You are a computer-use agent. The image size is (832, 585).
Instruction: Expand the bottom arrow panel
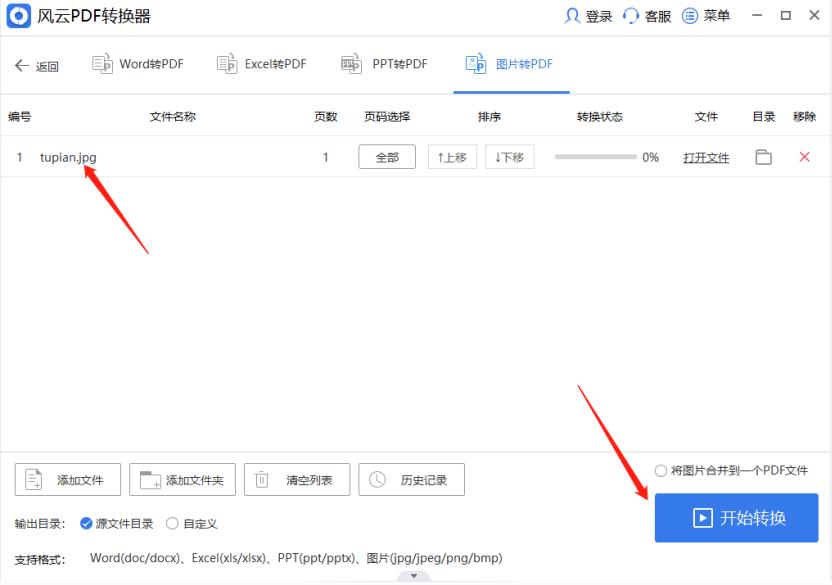(414, 576)
